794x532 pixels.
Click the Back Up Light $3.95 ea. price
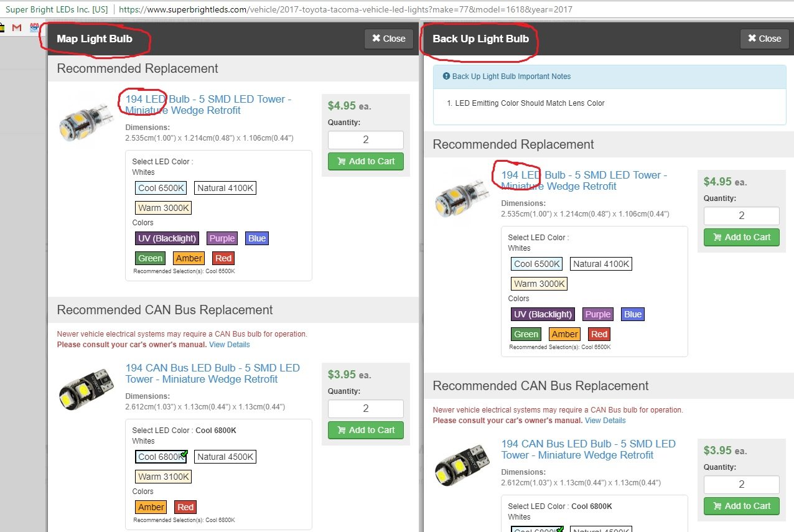[x=726, y=450]
